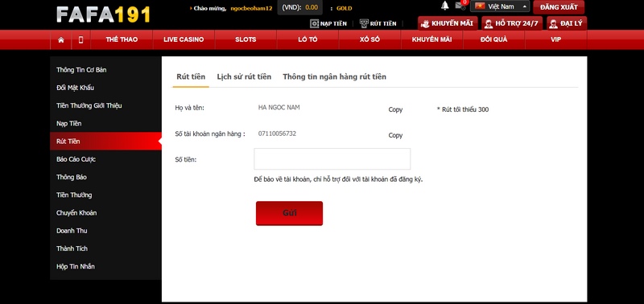Open Rút Tiền in the top header

(378, 23)
